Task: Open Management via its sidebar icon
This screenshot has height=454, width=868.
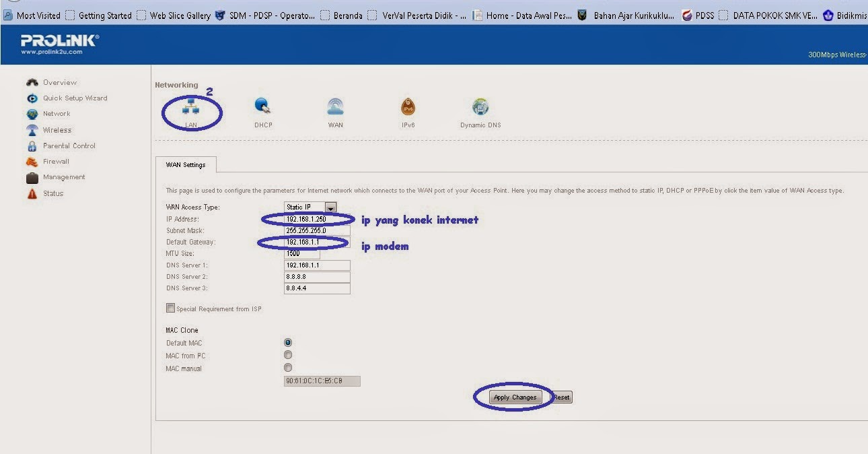Action: [32, 177]
